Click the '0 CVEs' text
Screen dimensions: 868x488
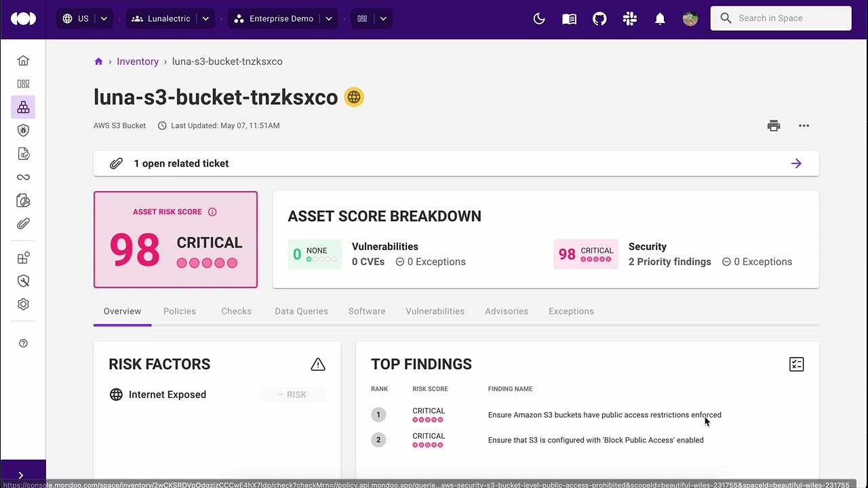[x=368, y=262]
